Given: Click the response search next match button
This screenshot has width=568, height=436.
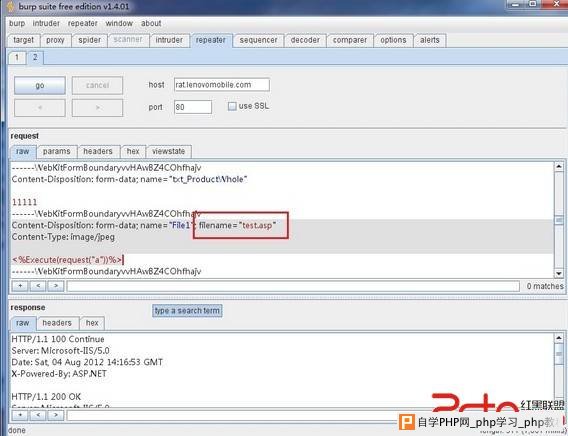Looking at the screenshot, I should click(x=56, y=415).
